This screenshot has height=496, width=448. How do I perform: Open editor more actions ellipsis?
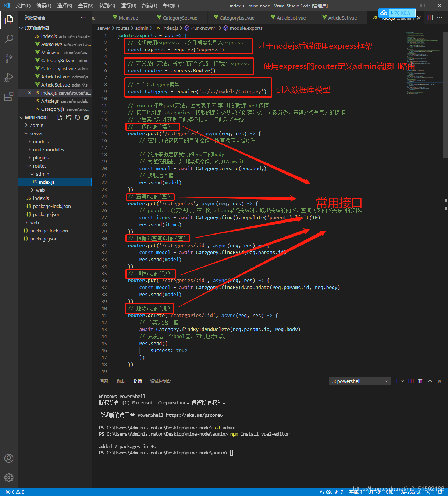[x=440, y=18]
